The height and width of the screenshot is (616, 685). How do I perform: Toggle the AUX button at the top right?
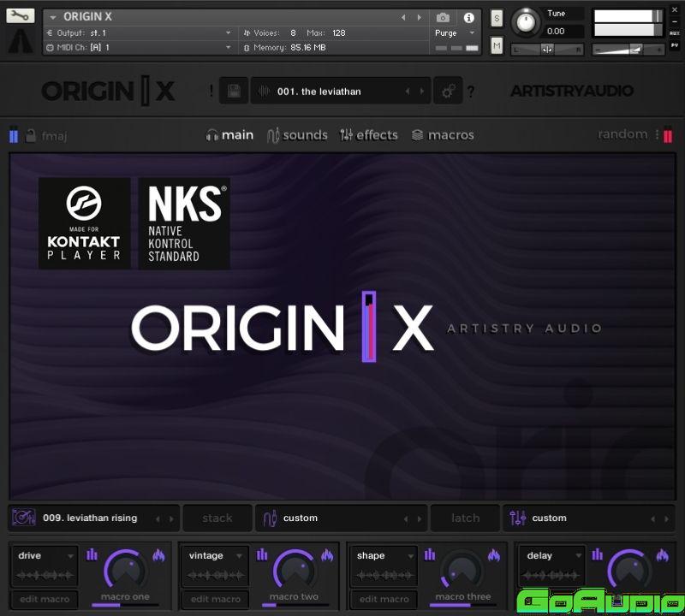675,33
